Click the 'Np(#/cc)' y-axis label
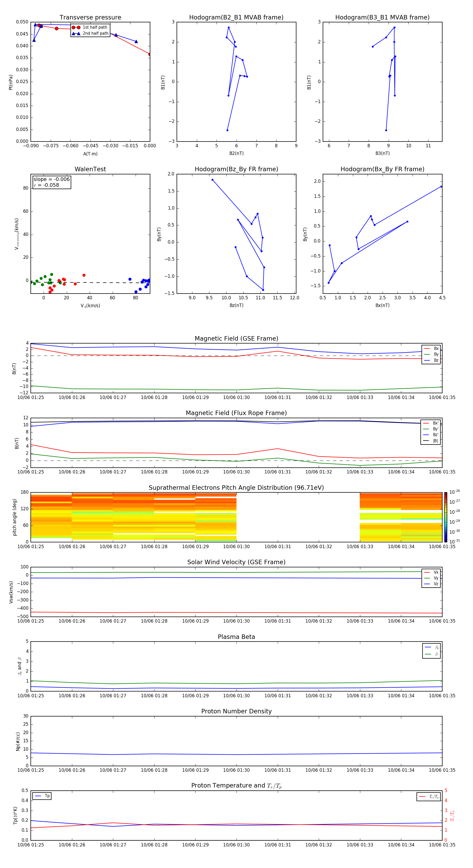473x868 pixels. [x=18, y=741]
